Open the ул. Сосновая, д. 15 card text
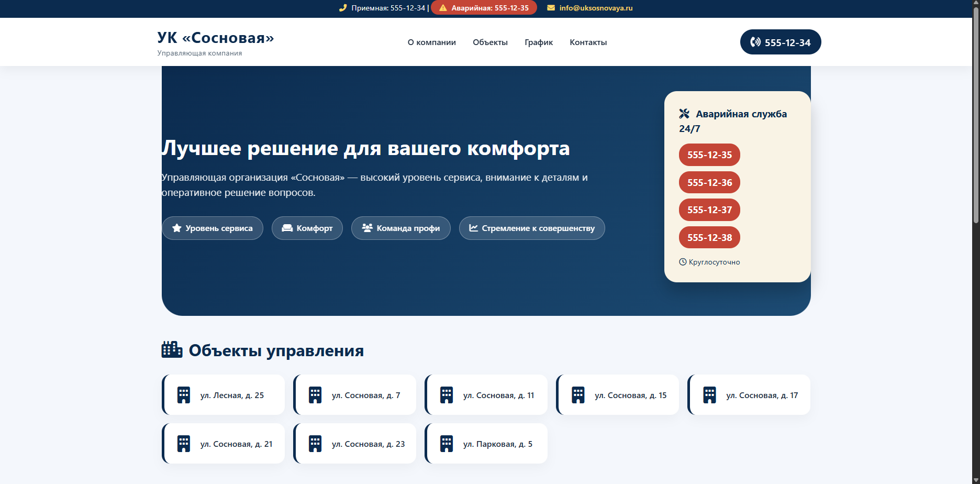 (x=630, y=395)
